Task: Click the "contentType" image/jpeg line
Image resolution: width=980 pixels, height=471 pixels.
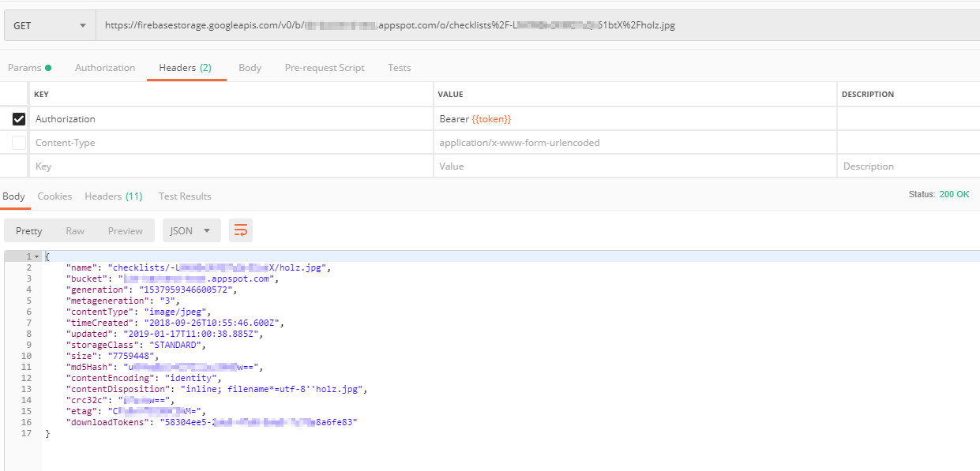Action: point(138,312)
